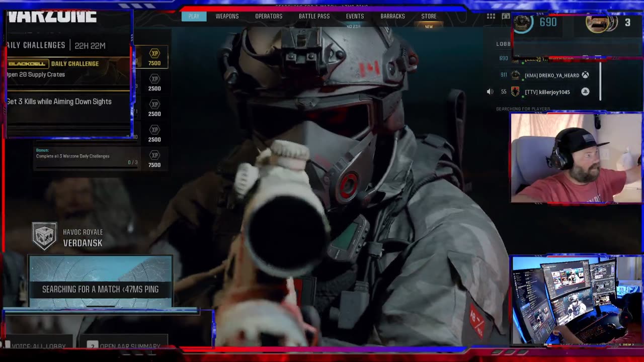The width and height of the screenshot is (644, 362).
Task: Click the first 2500 XP reward badge
Action: click(154, 83)
